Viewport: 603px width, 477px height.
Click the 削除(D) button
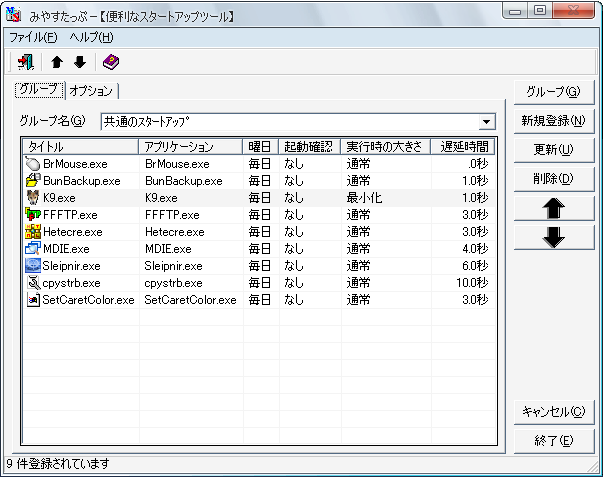click(553, 178)
